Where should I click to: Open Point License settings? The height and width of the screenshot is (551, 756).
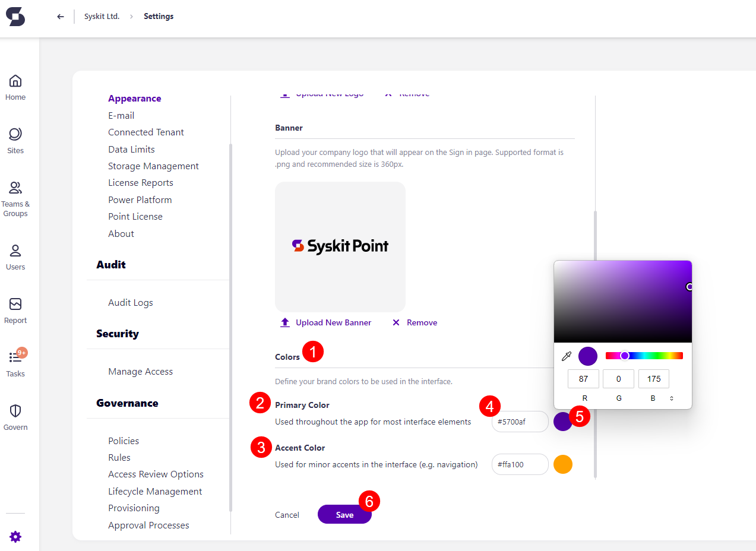coord(135,216)
